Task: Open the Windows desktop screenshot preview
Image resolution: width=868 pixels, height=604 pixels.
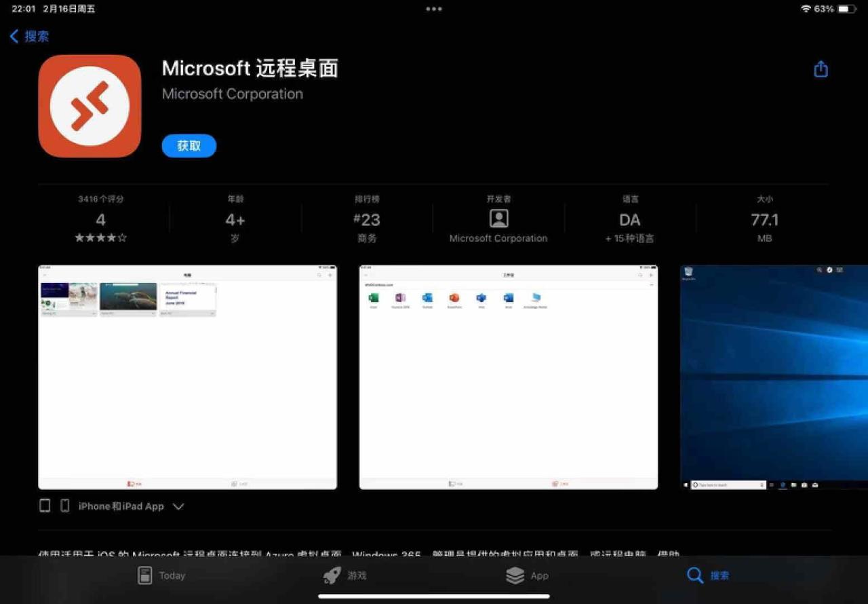Action: click(x=774, y=377)
